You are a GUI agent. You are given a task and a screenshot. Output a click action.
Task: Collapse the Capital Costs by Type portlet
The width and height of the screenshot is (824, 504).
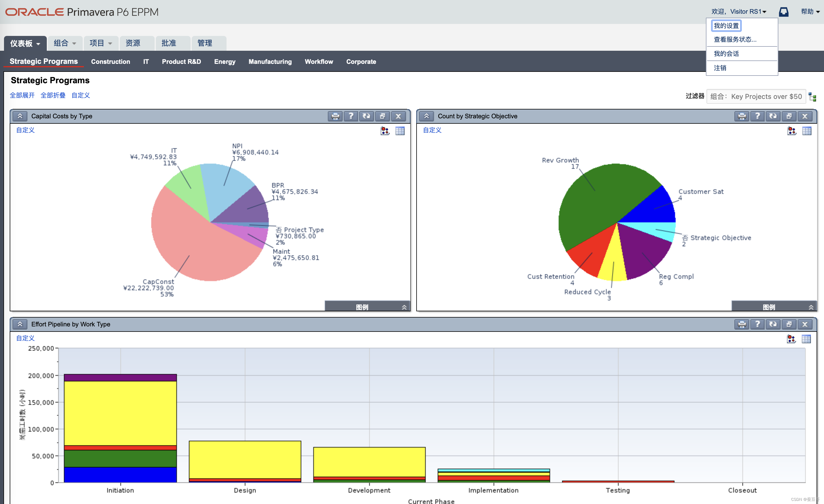coord(20,116)
